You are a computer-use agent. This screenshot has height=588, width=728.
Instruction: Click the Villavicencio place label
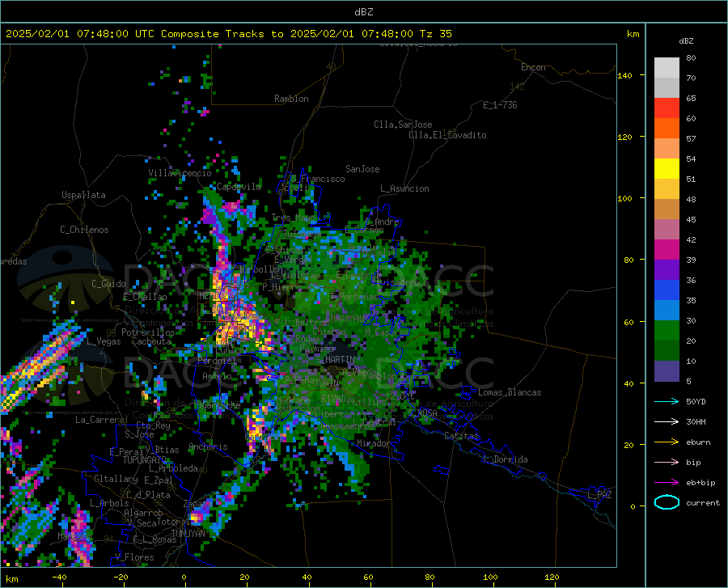[180, 173]
